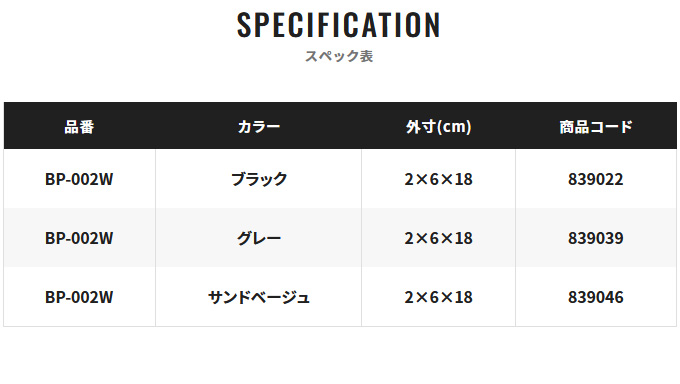
Task: Select the スペック表 subtitle text
Action: 339,56
